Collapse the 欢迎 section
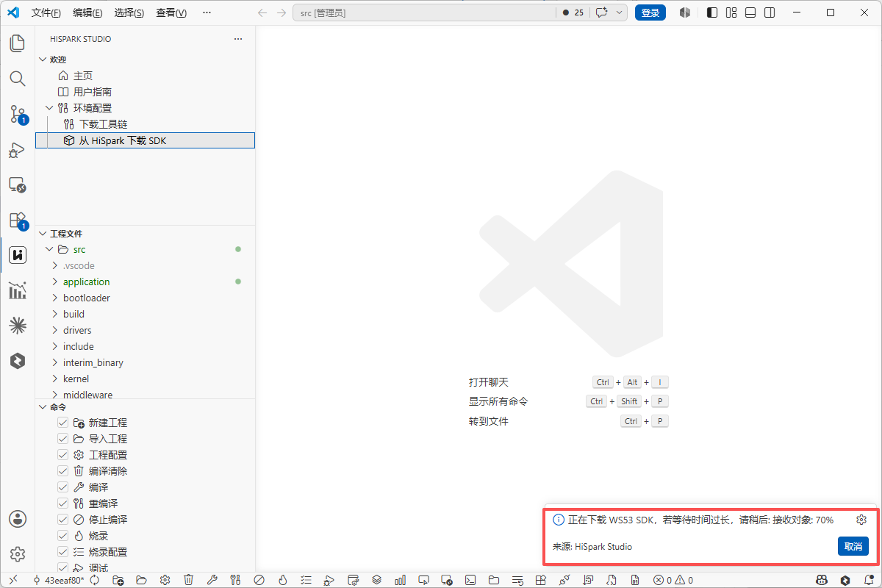882x588 pixels. pyautogui.click(x=42, y=60)
